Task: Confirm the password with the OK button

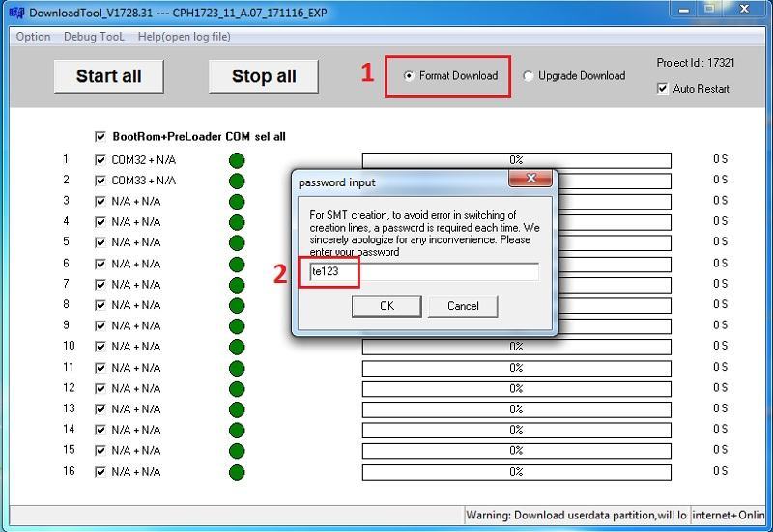Action: click(386, 306)
